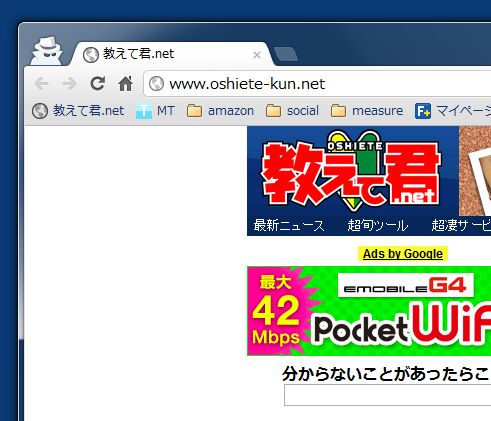Click the EMOBILE G4 Pocket WiFi banner ad
Screen dimensions: 491x421
pos(369,311)
